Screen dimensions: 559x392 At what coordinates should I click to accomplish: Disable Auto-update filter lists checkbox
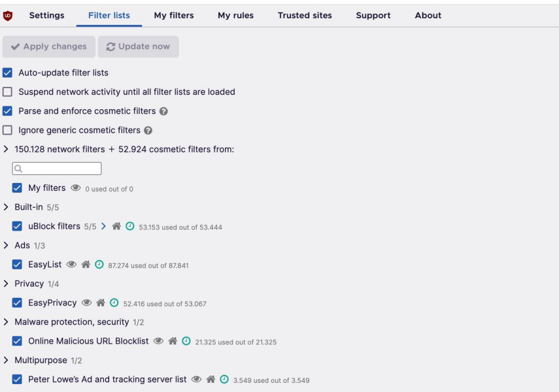[x=7, y=73]
